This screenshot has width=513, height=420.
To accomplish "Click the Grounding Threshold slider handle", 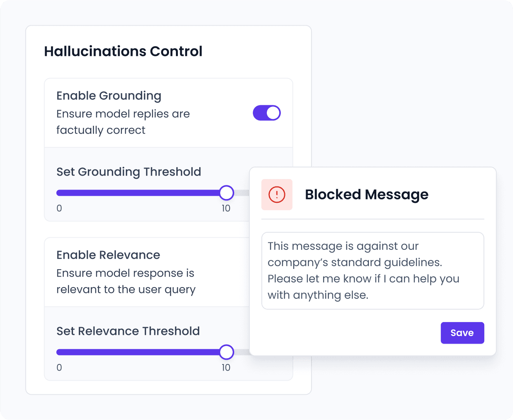I will [226, 193].
